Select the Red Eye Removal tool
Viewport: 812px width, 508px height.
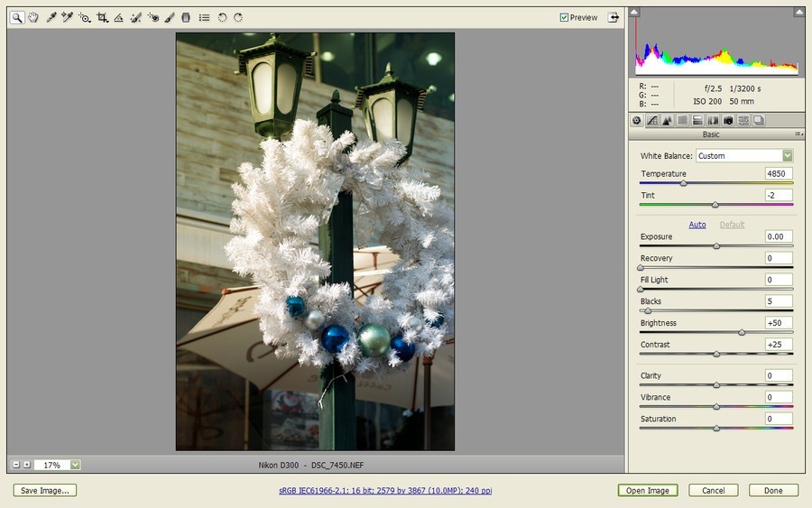[x=152, y=17]
